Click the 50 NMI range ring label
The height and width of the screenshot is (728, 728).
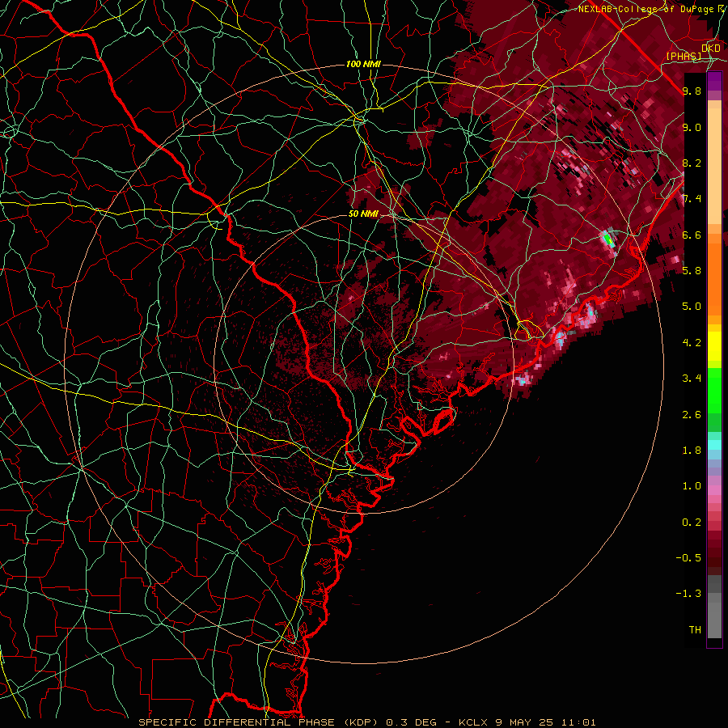[x=363, y=214]
